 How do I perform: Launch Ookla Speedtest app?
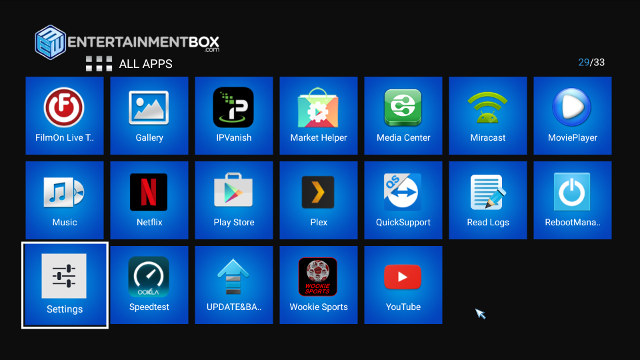pos(149,285)
